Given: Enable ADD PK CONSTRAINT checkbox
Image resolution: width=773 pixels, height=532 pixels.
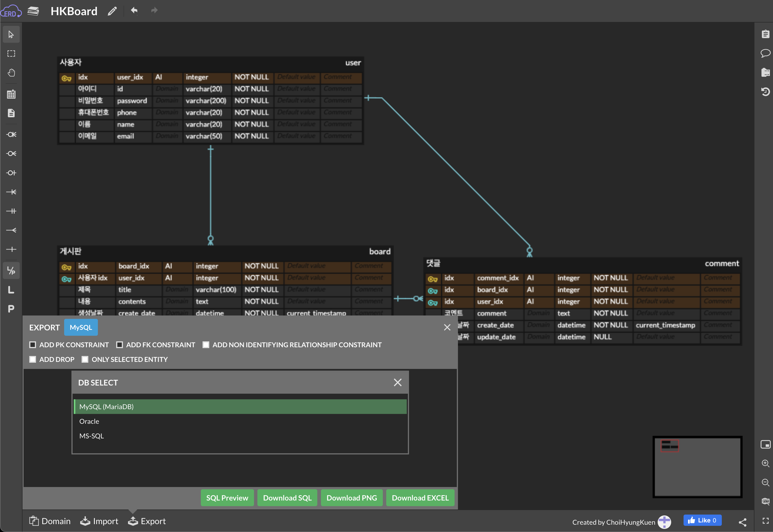Looking at the screenshot, I should [33, 345].
